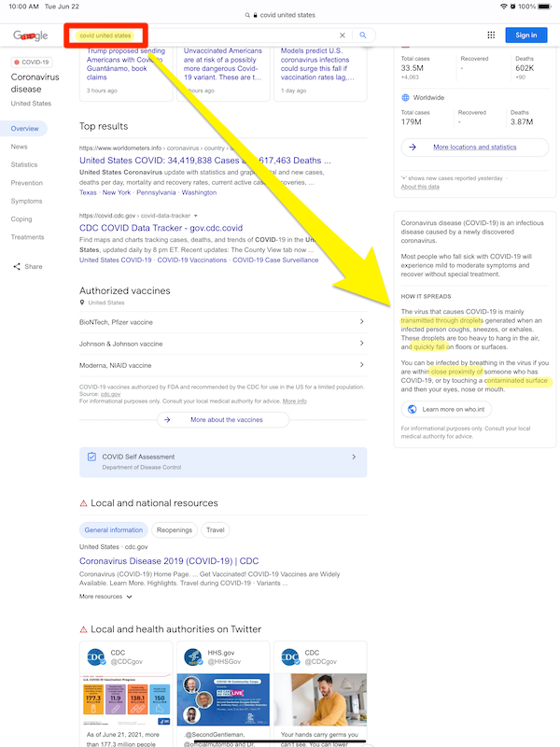Open United States COVID worldometers result
560x747 pixels.
coord(204,161)
